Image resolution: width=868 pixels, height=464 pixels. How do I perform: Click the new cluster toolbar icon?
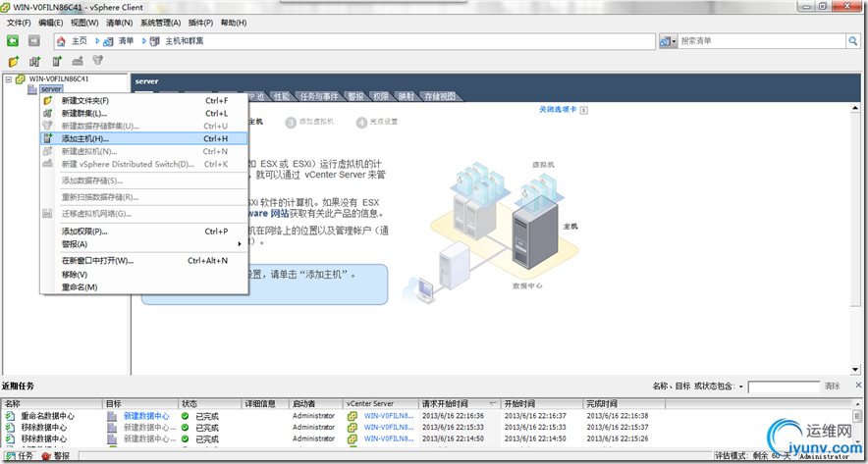(35, 61)
